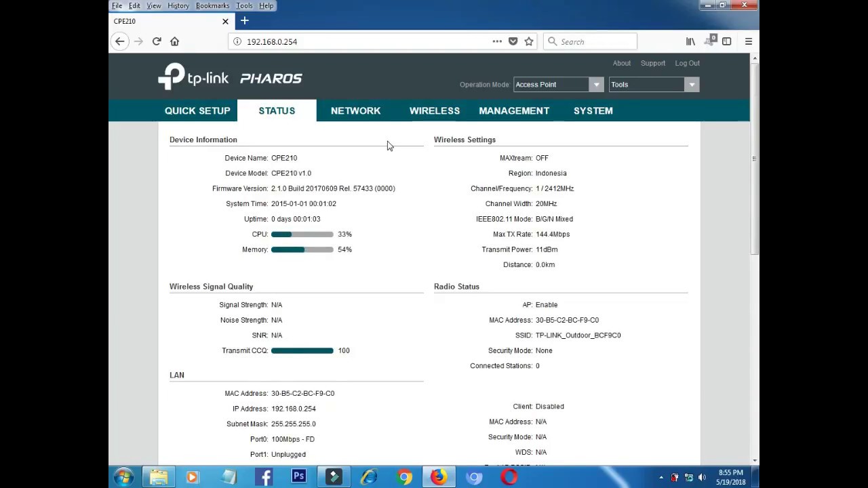Click the Subnet Mask 255.255.255.0 value
868x488 pixels.
[294, 424]
